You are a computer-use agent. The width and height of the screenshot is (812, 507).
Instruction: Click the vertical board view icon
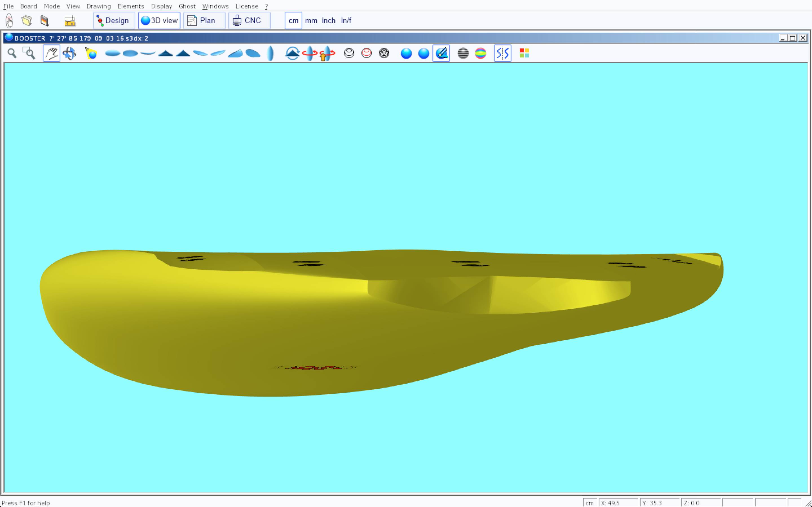click(x=270, y=53)
